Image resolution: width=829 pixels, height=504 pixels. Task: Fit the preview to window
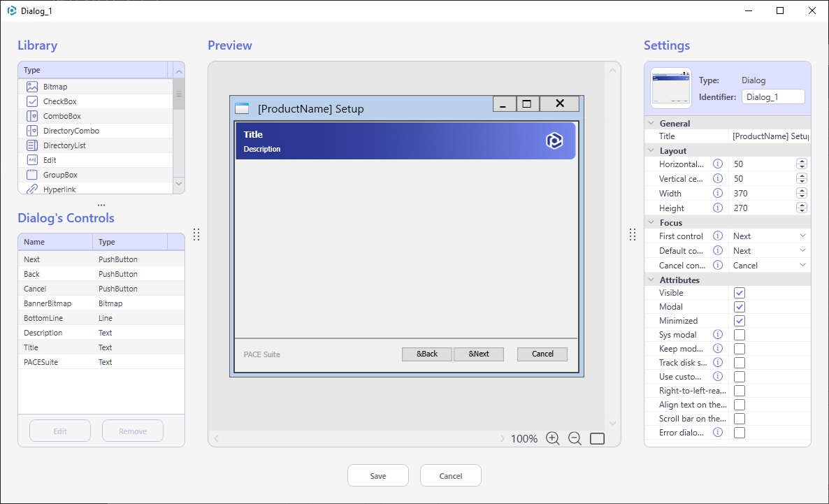pyautogui.click(x=597, y=438)
